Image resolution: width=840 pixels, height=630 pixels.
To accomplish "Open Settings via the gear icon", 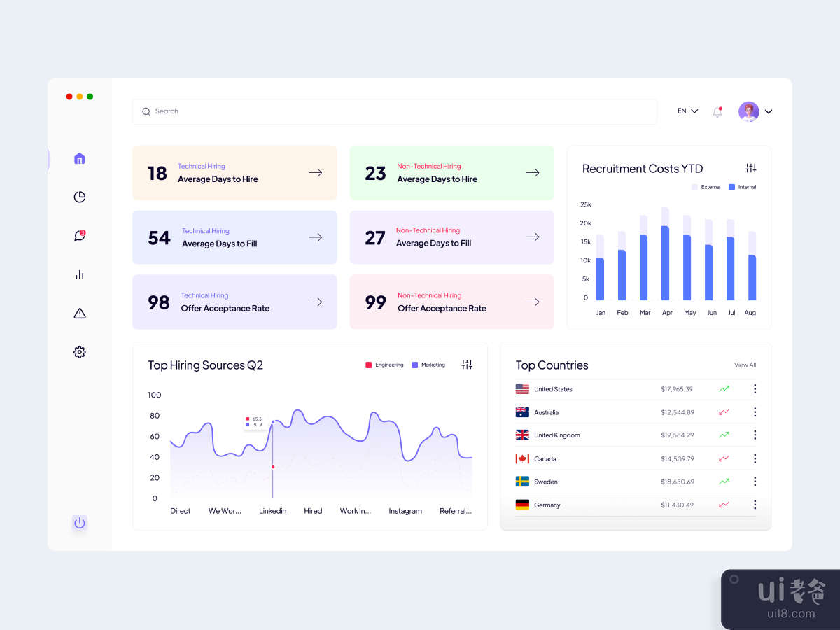I will [79, 351].
